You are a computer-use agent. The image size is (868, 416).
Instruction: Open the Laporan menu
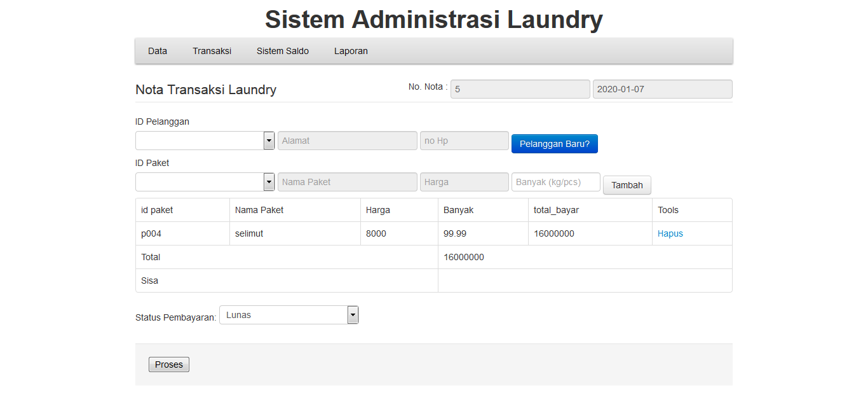point(350,51)
